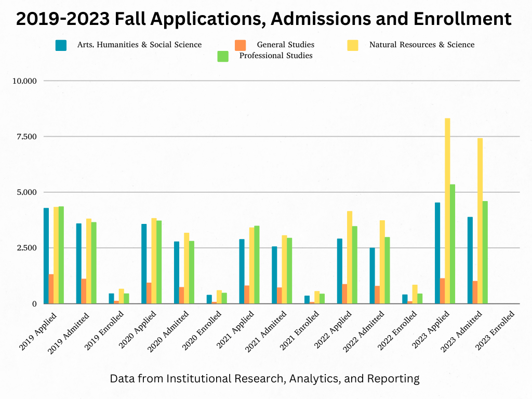Image resolution: width=532 pixels, height=399 pixels.
Task: Select the Arts, Humanities & Social Science label
Action: (x=139, y=45)
